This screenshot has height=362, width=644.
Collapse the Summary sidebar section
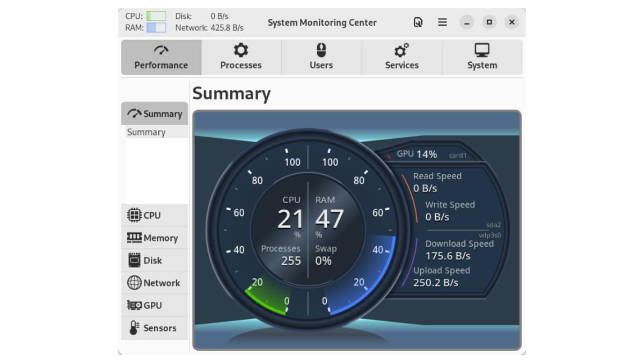[155, 114]
